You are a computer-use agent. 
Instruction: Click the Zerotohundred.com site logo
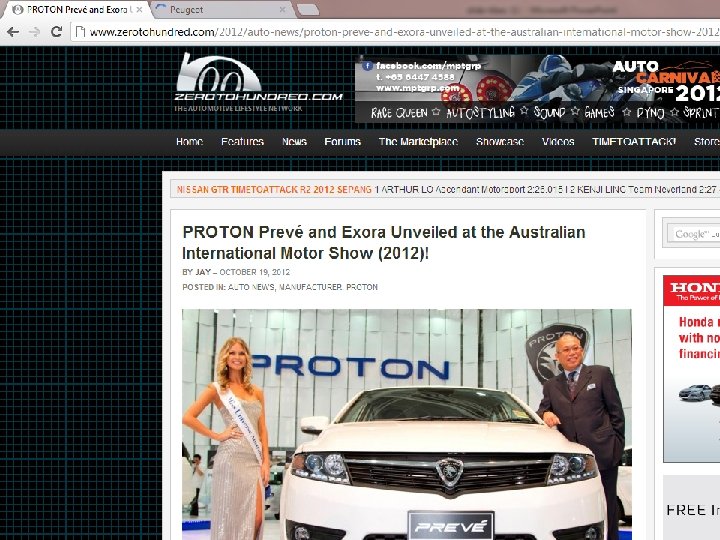[x=259, y=83]
